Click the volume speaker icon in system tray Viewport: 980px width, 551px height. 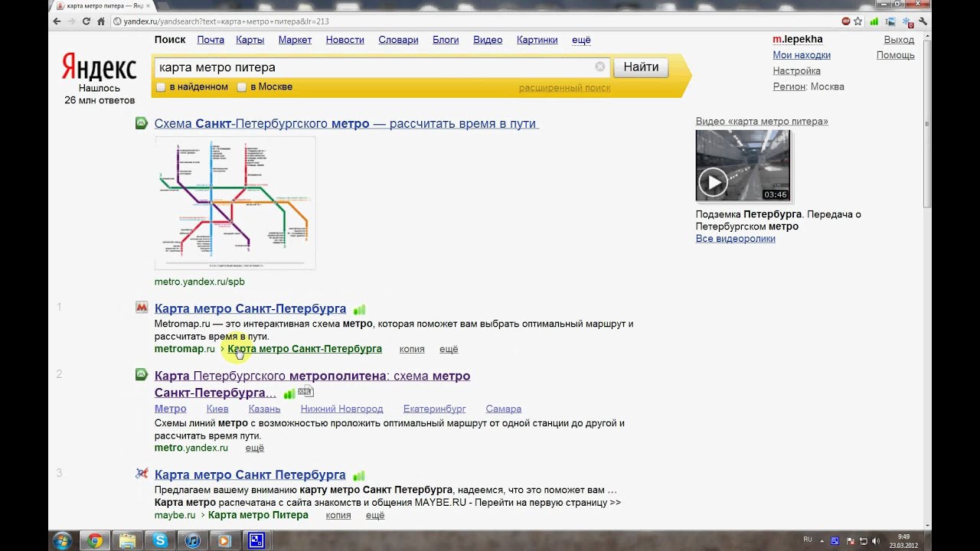[875, 541]
